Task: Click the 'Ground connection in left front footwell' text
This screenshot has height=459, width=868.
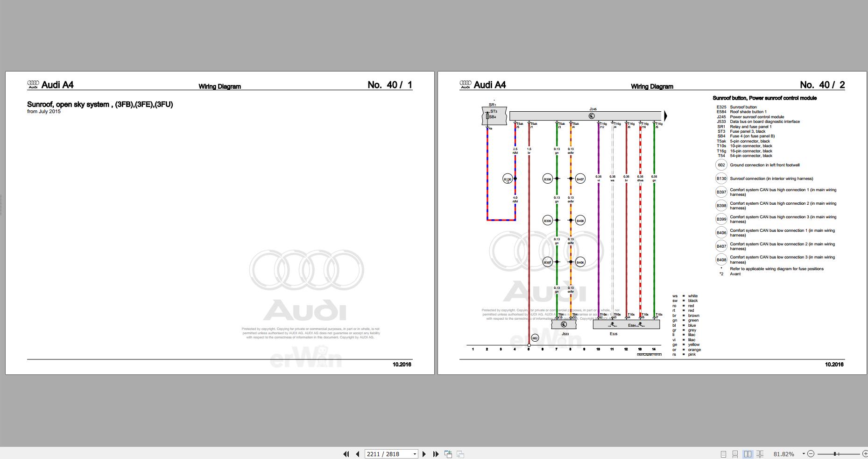Action: 765,165
